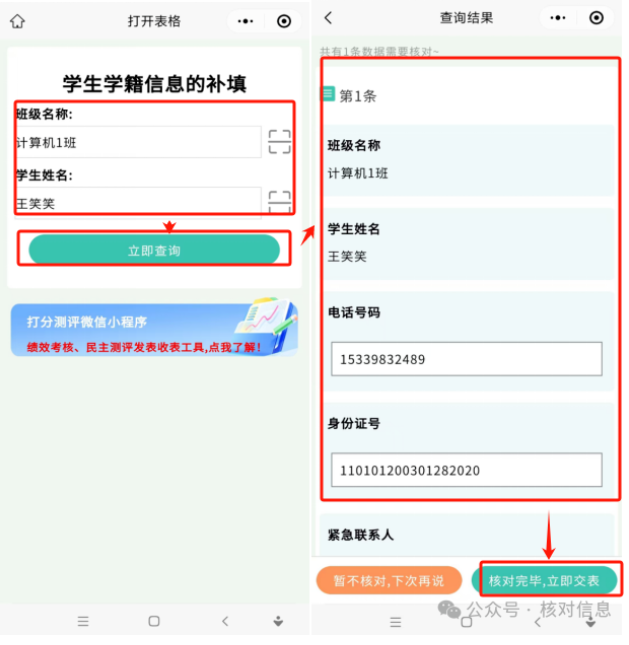Image resolution: width=629 pixels, height=645 pixels.
Task: Tap the circular target icon on 查询结果 screen
Action: [x=597, y=18]
